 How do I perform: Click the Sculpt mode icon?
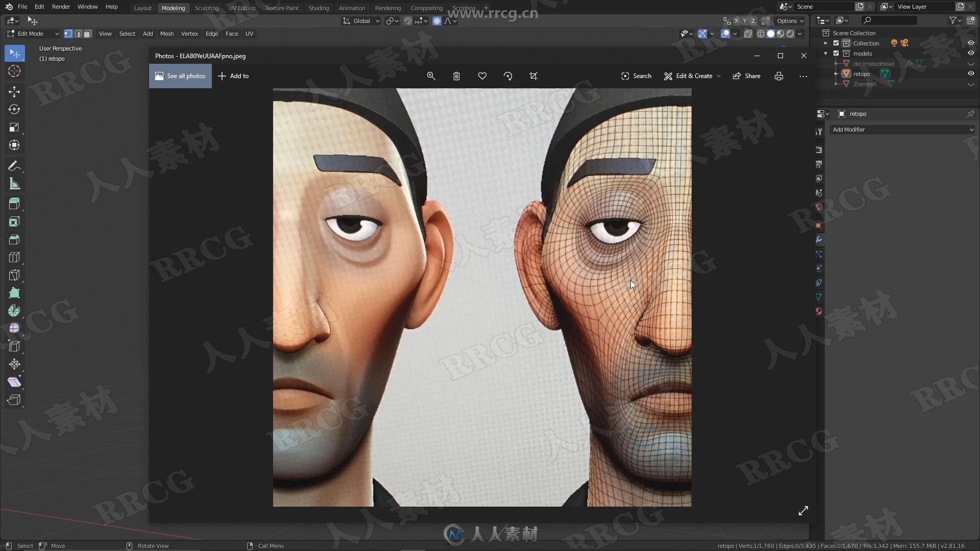pyautogui.click(x=206, y=8)
